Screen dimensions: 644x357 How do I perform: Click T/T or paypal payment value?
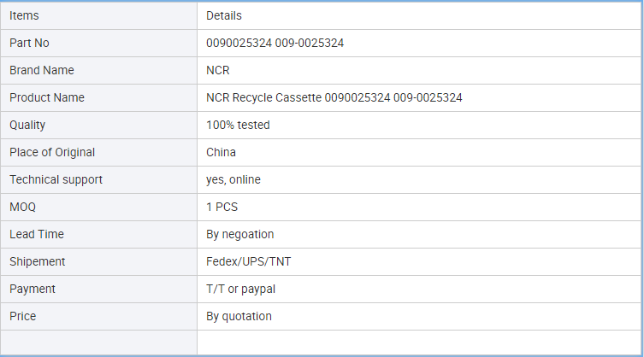(240, 289)
